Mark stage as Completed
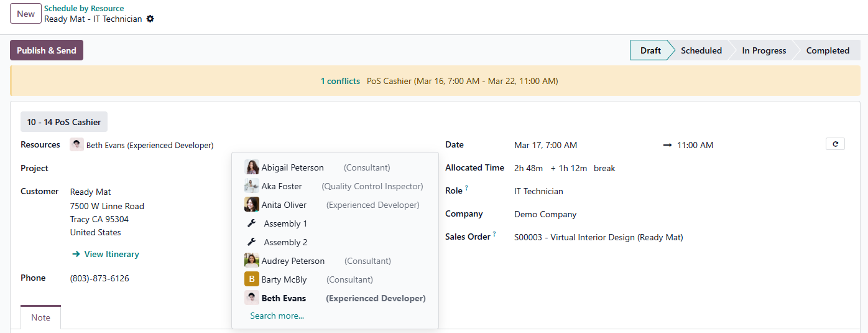 point(827,50)
